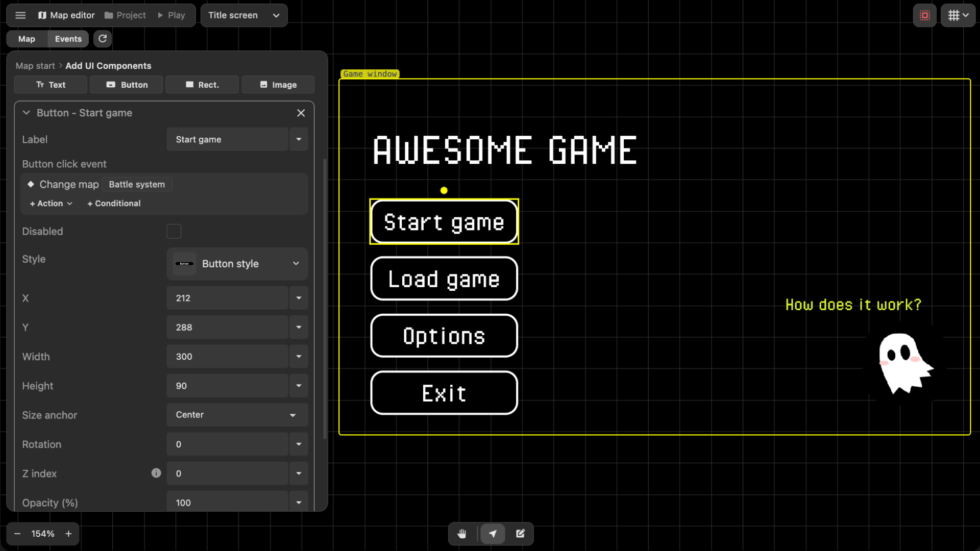Open the Z index value dropdown arrow

[299, 473]
